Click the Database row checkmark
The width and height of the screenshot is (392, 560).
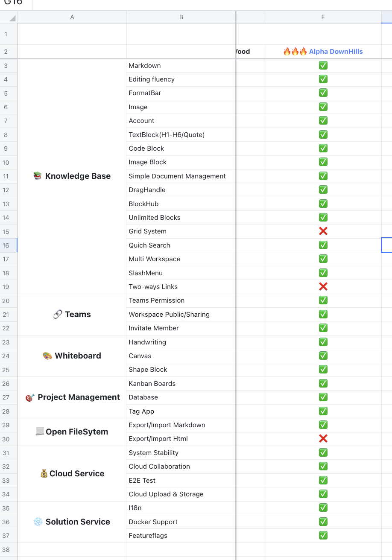323,397
